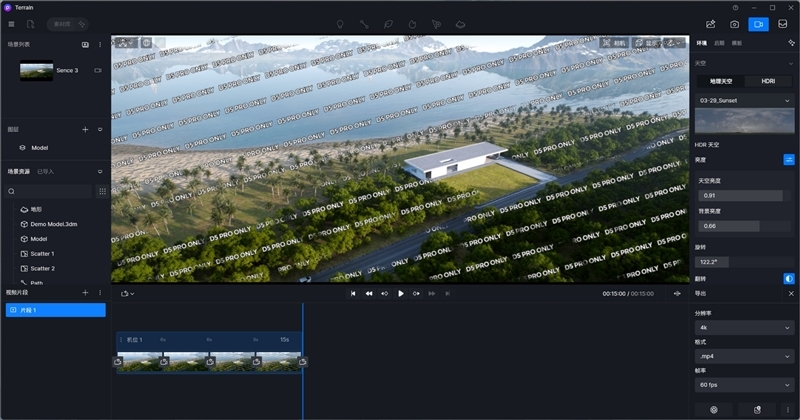Add a new video clip
Image resolution: width=800 pixels, height=420 pixels.
(85, 292)
